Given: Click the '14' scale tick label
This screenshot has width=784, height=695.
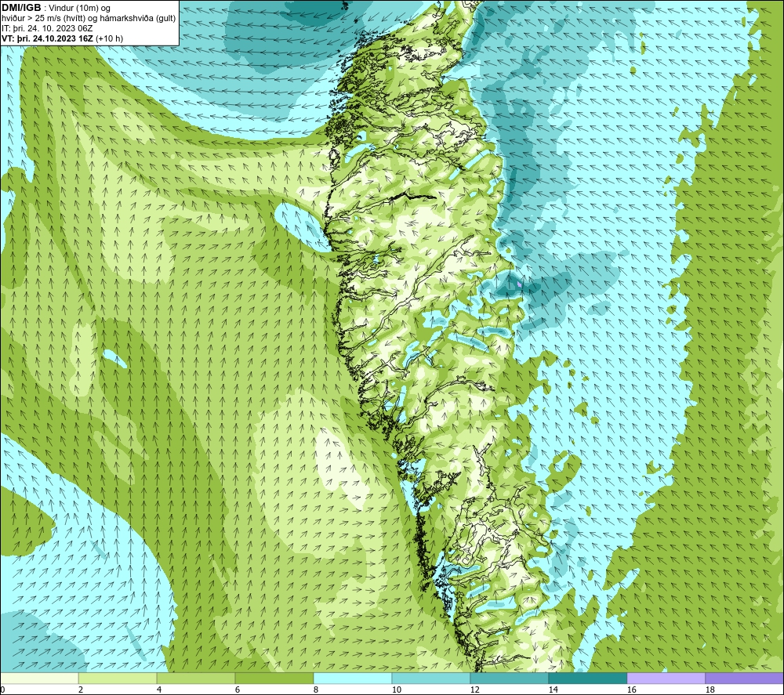Looking at the screenshot, I should 554,690.
